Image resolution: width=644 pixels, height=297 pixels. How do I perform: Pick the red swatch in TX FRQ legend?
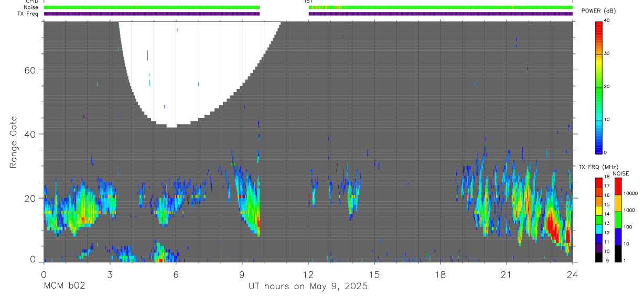click(598, 183)
